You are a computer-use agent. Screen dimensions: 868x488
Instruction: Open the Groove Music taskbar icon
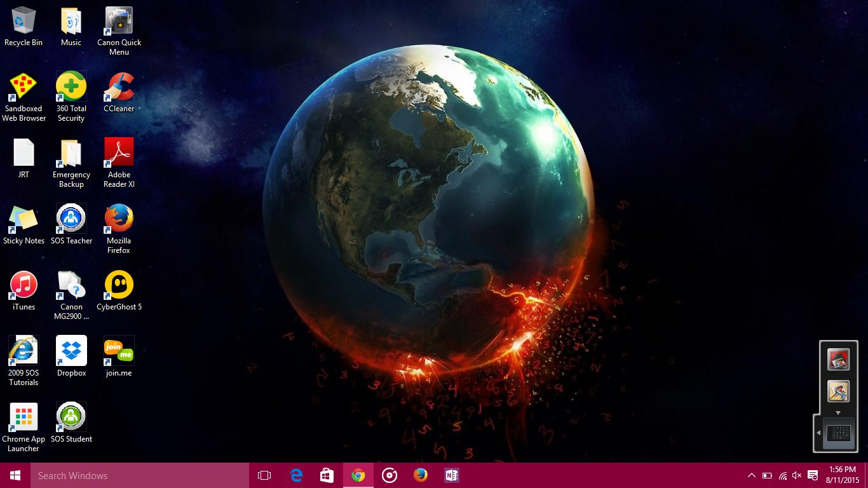(x=390, y=475)
